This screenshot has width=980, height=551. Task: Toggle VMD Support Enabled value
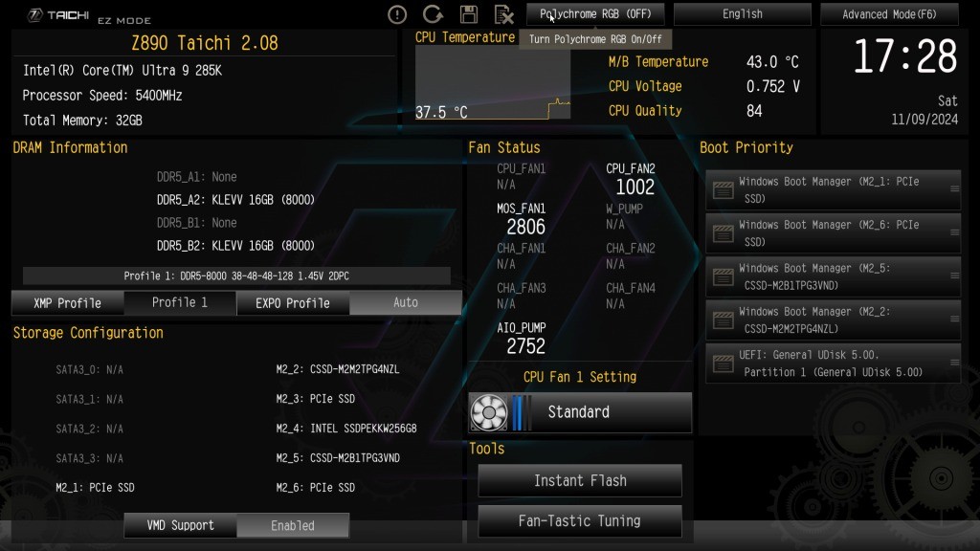click(293, 525)
